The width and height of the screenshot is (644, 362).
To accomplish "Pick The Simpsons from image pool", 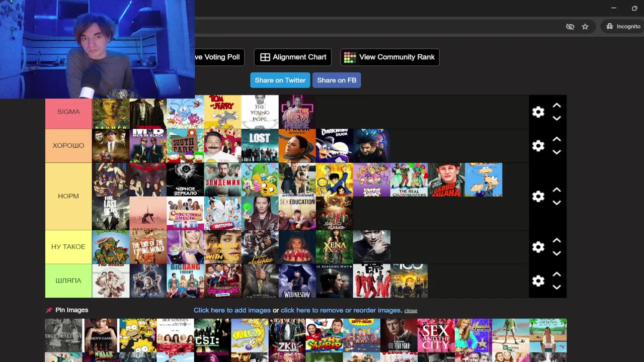I will [138, 335].
